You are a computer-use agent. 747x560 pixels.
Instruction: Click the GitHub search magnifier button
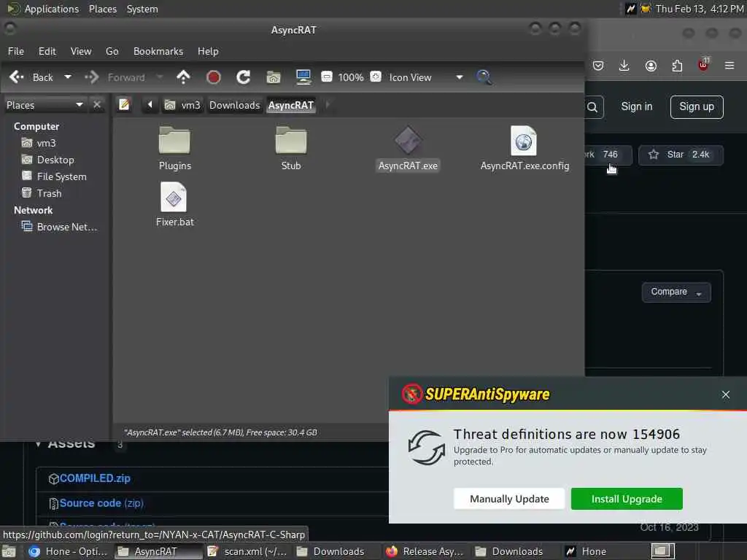tap(592, 107)
